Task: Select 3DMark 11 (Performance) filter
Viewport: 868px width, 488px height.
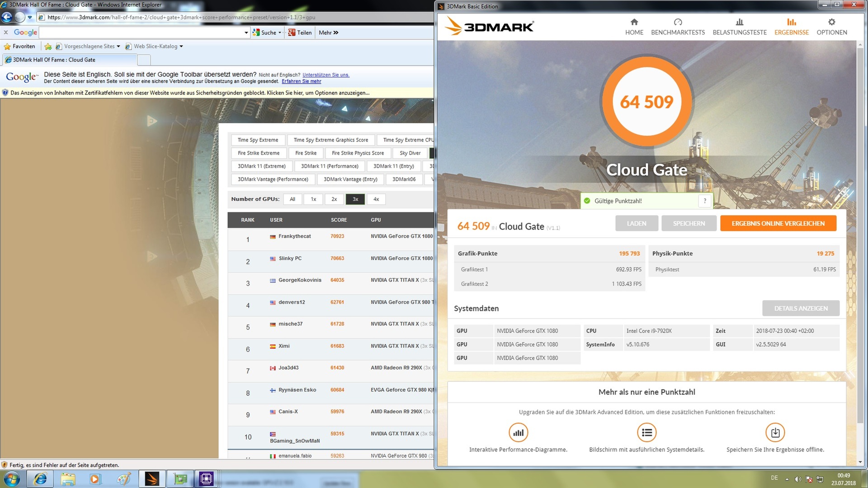Action: point(330,166)
